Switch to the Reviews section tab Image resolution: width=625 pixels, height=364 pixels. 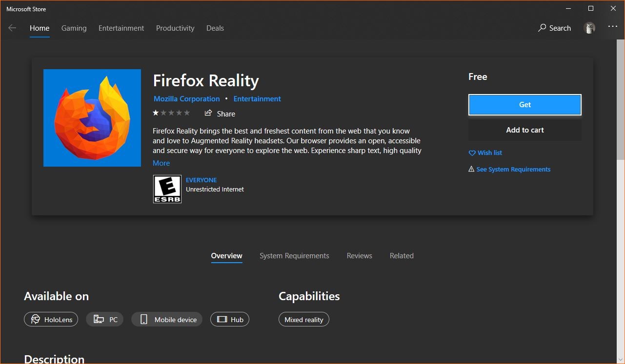click(360, 256)
